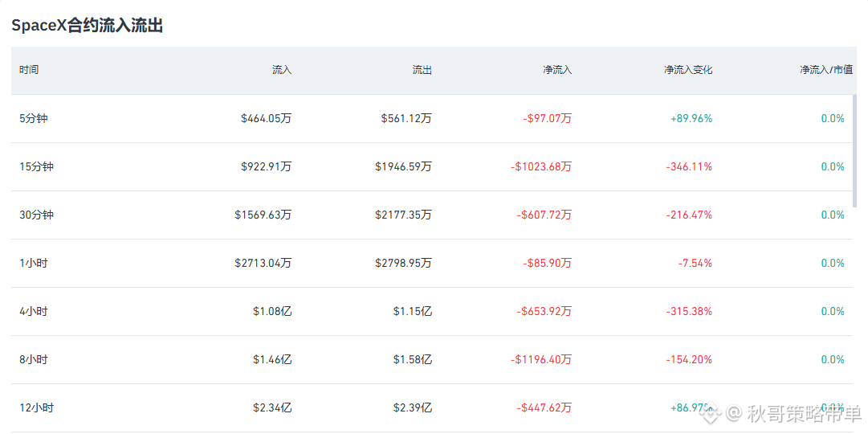Screen dimensions: 868x434
Task: Select the 12小时 row label
Action: 37,407
